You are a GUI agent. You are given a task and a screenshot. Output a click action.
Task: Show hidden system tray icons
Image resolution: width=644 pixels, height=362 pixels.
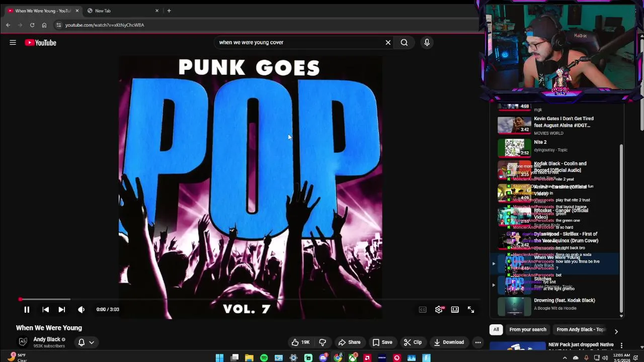tap(565, 358)
